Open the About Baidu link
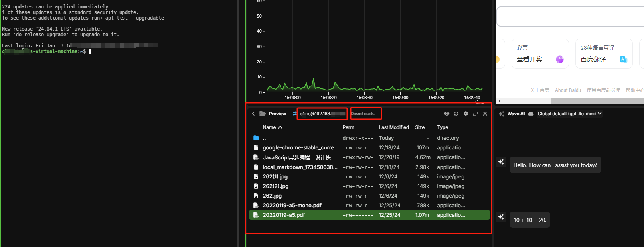 click(x=567, y=90)
